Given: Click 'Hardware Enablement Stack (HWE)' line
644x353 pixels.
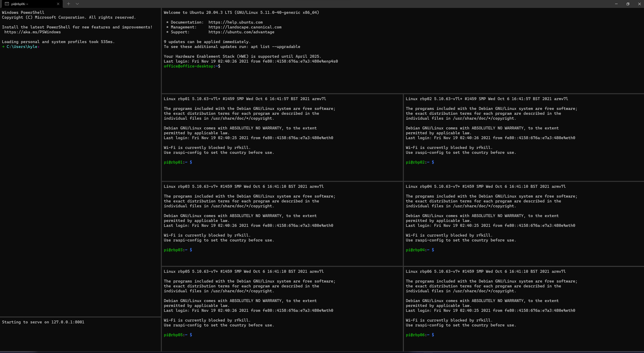Looking at the screenshot, I should (242, 56).
